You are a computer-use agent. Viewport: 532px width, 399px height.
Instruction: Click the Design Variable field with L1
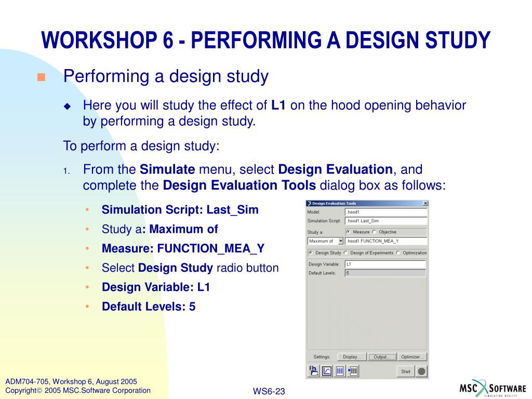(385, 264)
